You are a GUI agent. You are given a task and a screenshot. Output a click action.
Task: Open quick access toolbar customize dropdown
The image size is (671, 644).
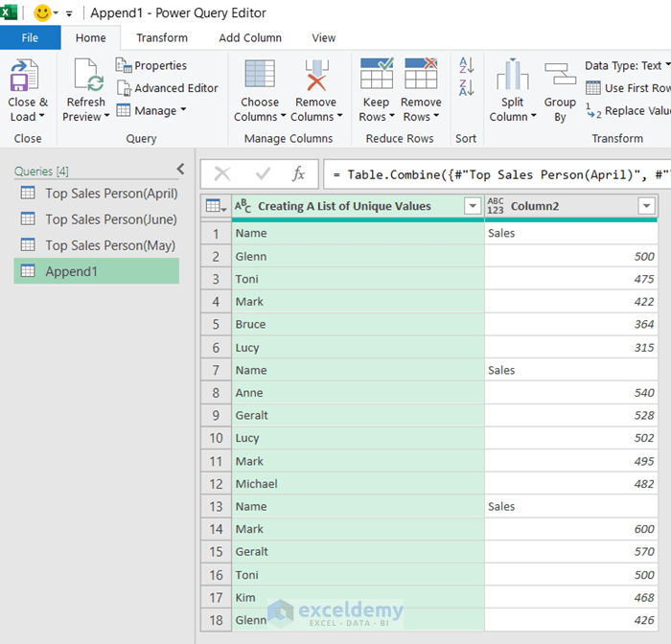coord(69,13)
